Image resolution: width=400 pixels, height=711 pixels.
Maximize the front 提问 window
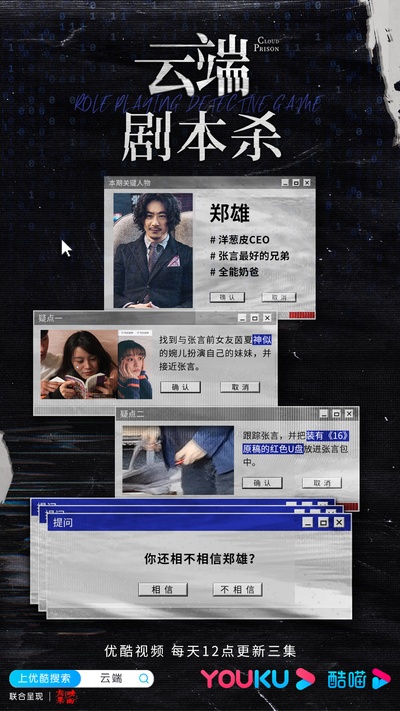point(323,522)
